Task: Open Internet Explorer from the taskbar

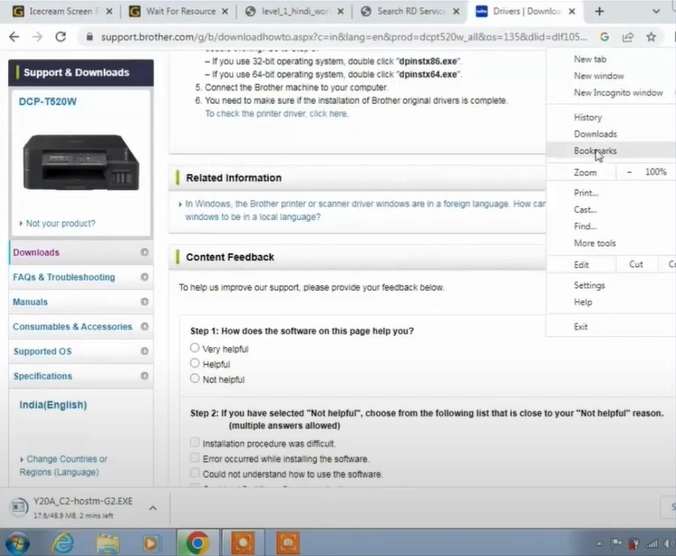Action: (63, 543)
